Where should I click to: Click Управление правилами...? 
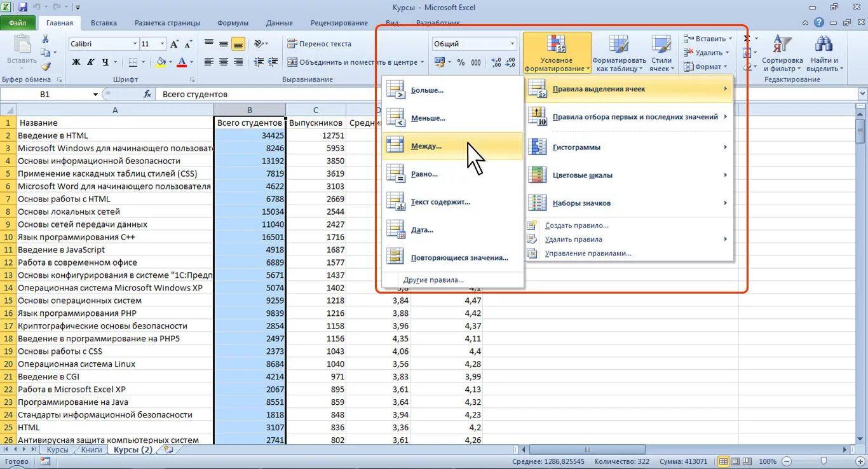[629, 253]
